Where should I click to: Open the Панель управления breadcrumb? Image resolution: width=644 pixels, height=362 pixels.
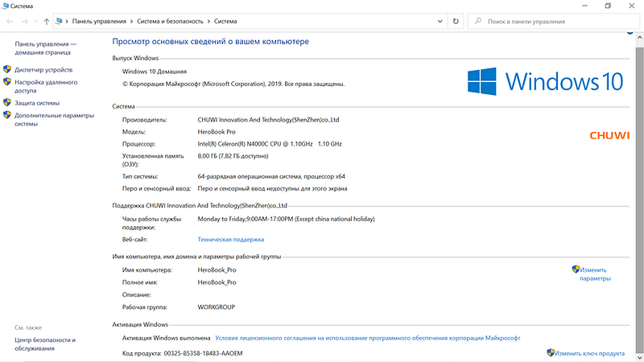click(99, 22)
